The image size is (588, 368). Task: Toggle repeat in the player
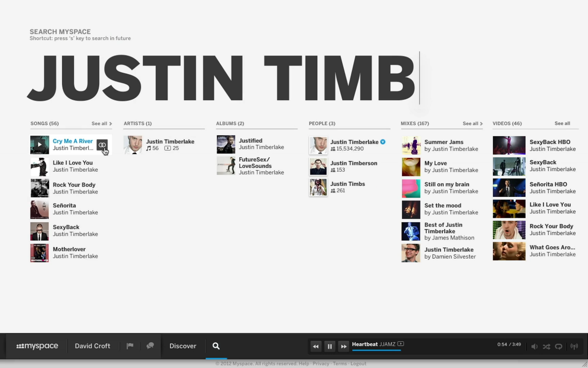(x=559, y=346)
